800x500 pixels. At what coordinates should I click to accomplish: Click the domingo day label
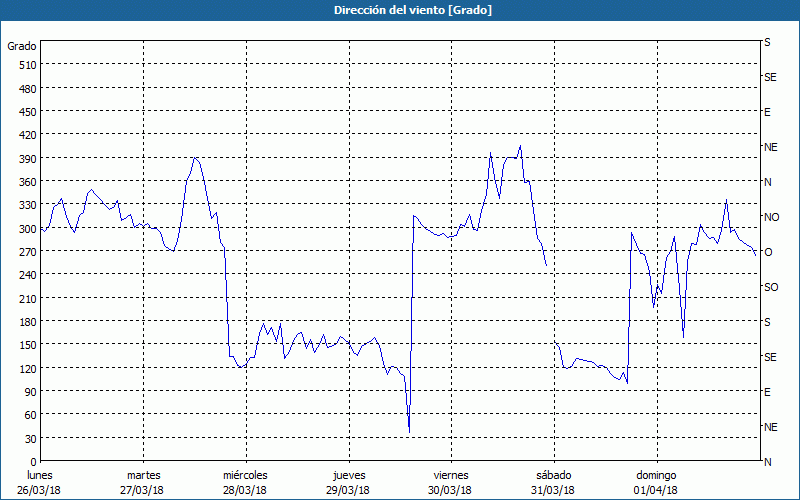tap(655, 475)
